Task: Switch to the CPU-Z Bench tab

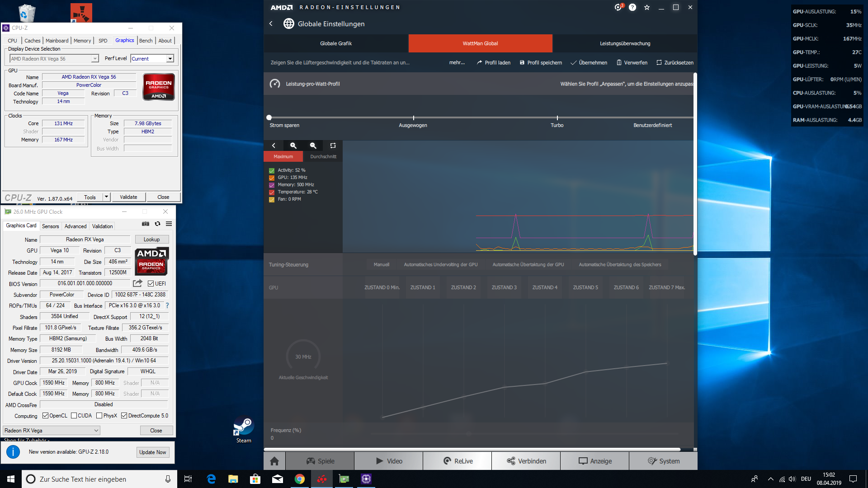Action: pyautogui.click(x=146, y=41)
